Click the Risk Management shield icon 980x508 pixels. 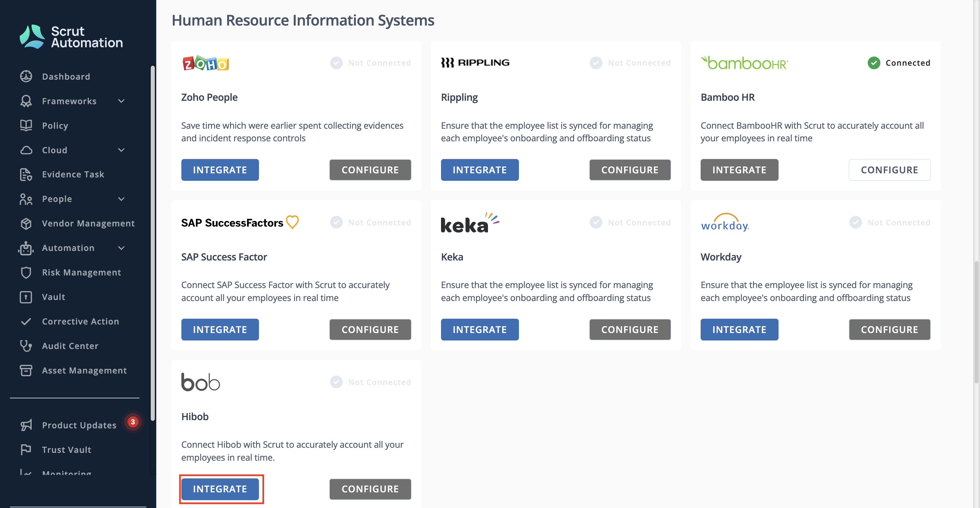coord(26,272)
